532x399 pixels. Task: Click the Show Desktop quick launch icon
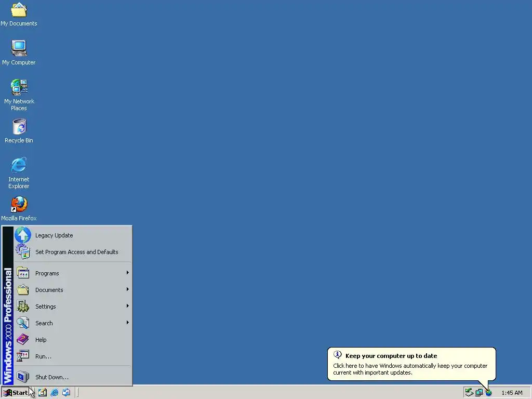[x=43, y=393]
